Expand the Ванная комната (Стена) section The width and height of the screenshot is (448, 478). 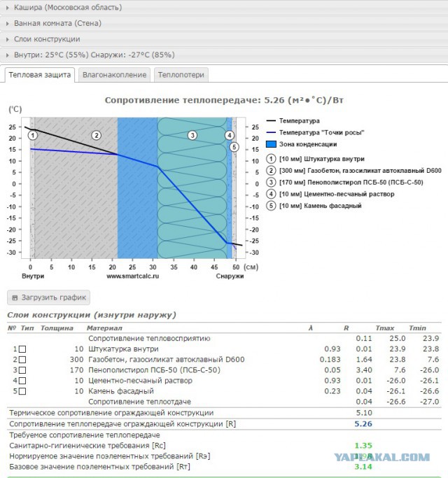[x=224, y=23]
